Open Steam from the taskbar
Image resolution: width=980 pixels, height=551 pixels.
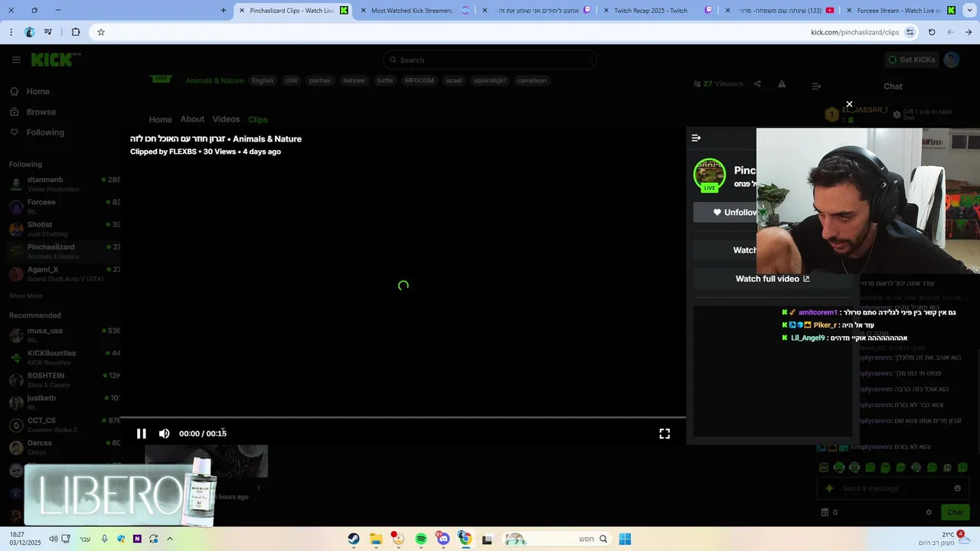tap(353, 539)
